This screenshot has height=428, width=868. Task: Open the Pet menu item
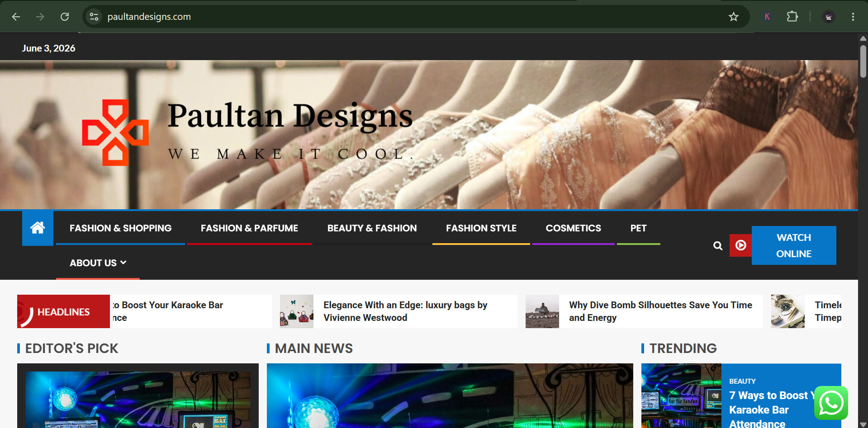click(x=638, y=228)
